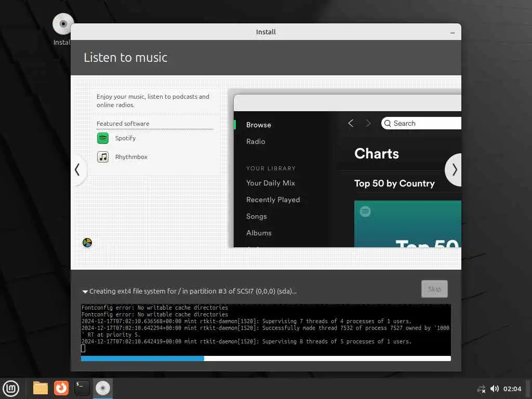Click the installation progress bar
The width and height of the screenshot is (532, 399).
[x=265, y=358]
